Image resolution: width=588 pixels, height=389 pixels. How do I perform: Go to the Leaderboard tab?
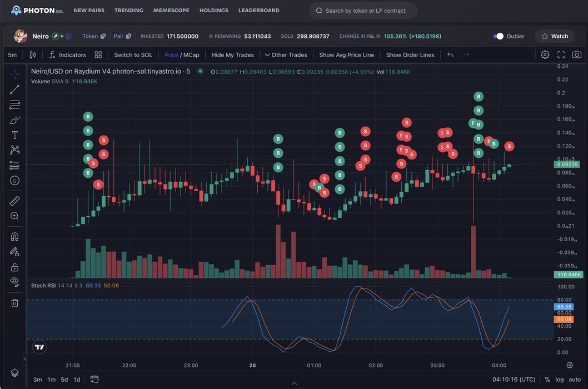(x=258, y=11)
